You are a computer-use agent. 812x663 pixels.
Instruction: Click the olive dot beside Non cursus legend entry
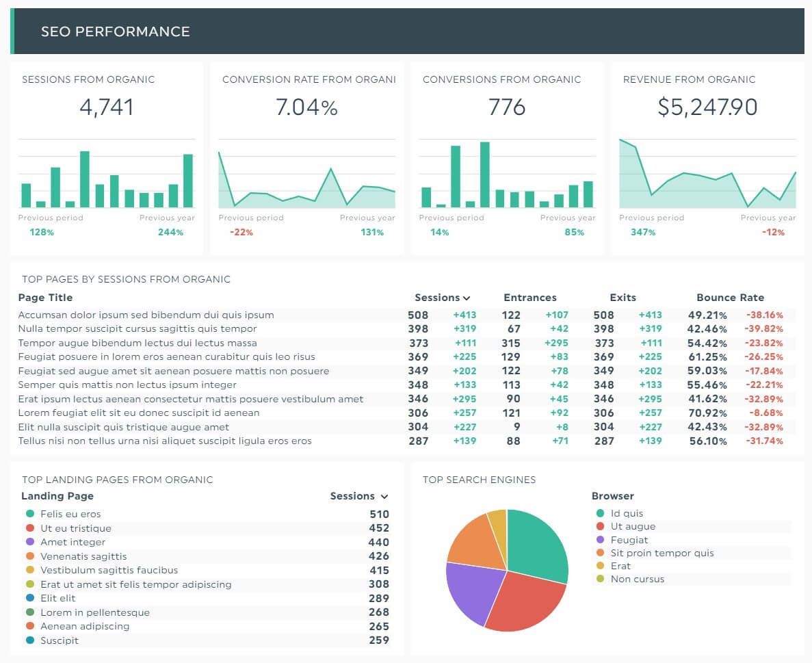pos(600,579)
